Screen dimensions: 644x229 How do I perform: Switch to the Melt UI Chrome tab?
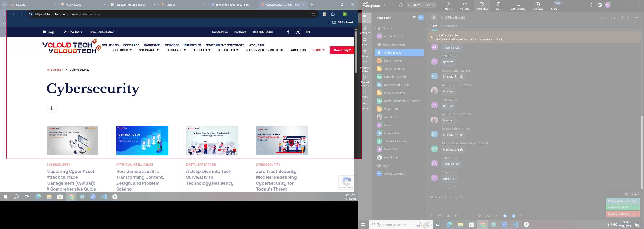click(x=184, y=4)
